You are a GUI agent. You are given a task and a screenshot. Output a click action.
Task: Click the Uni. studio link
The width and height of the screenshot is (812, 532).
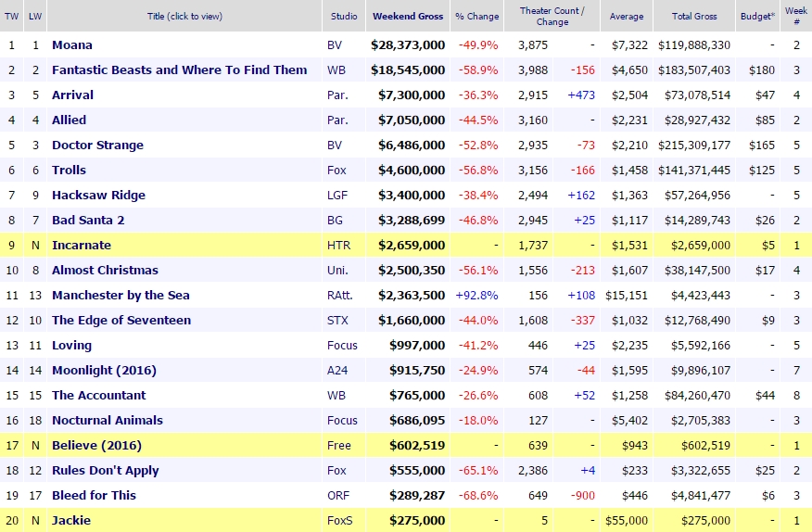337,270
